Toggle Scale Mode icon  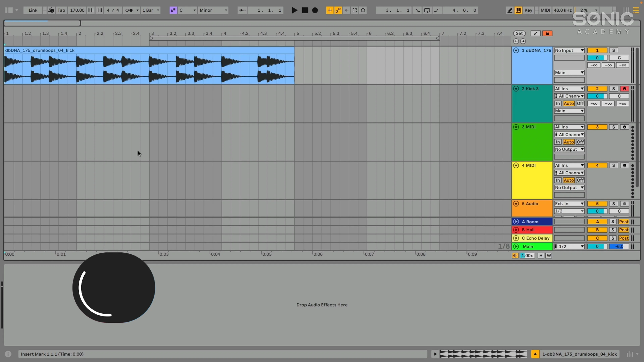coord(173,10)
